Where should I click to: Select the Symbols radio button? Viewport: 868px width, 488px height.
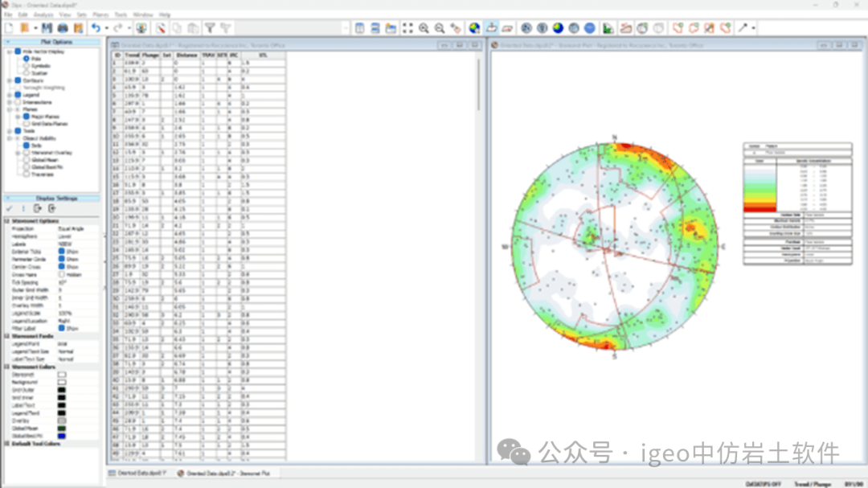[x=27, y=66]
